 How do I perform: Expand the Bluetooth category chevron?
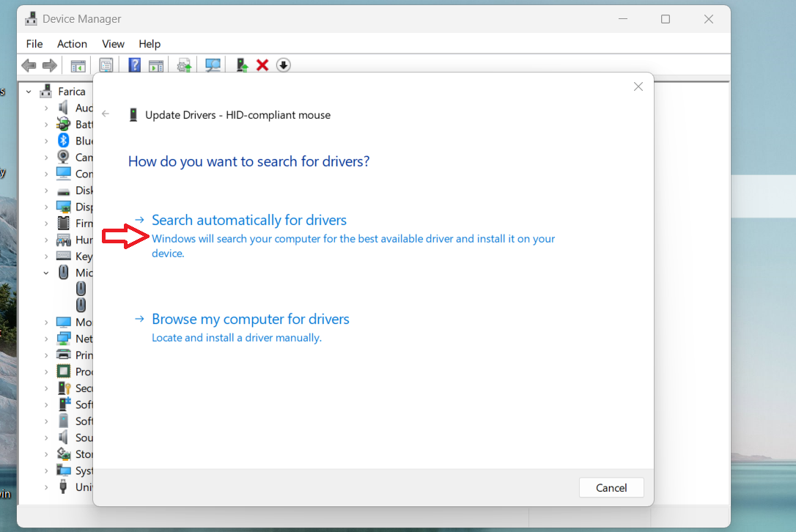45,141
